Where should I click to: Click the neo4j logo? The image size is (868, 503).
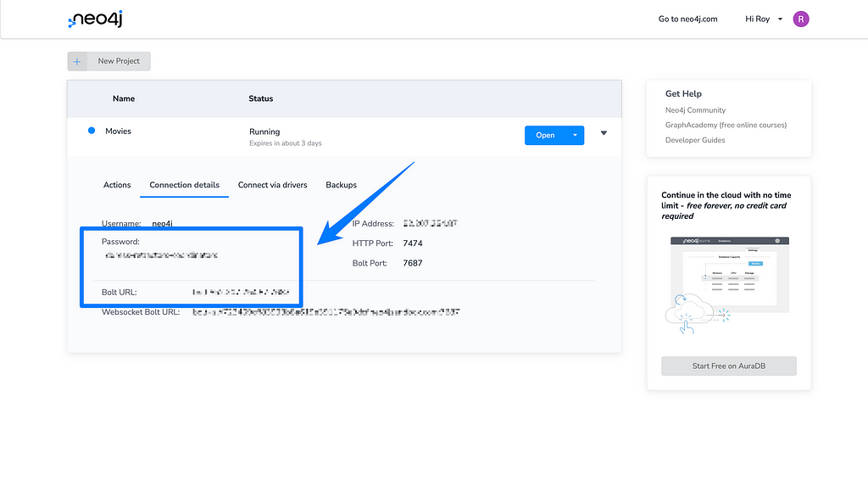(x=95, y=20)
